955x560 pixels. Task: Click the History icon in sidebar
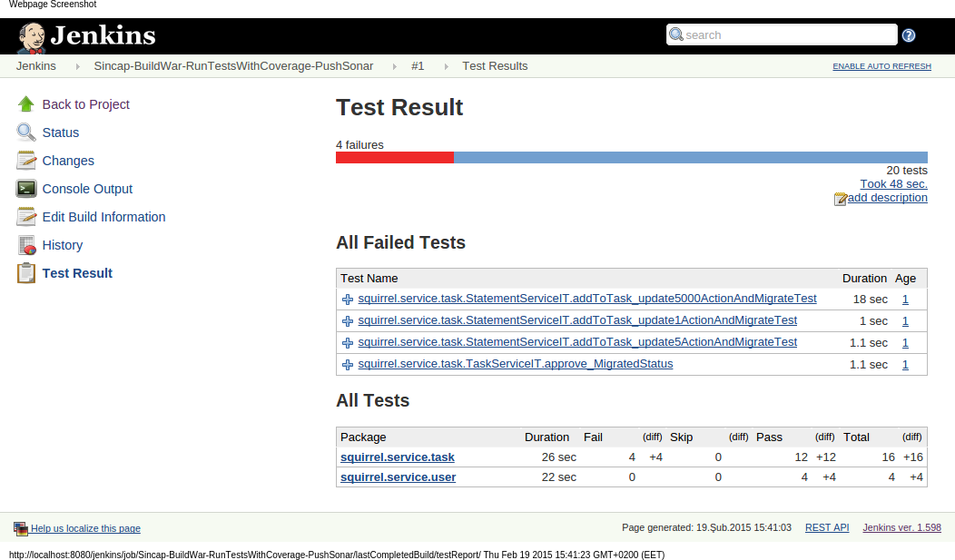click(26, 245)
